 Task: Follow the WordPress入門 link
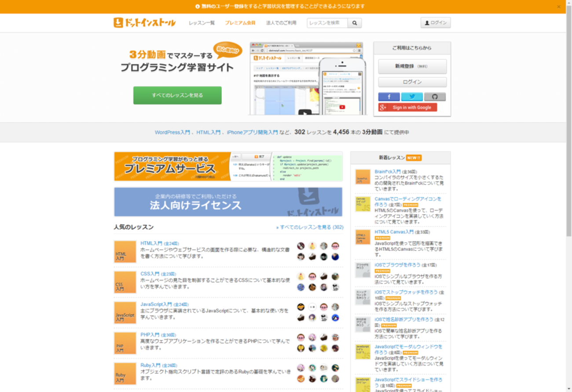coord(172,132)
